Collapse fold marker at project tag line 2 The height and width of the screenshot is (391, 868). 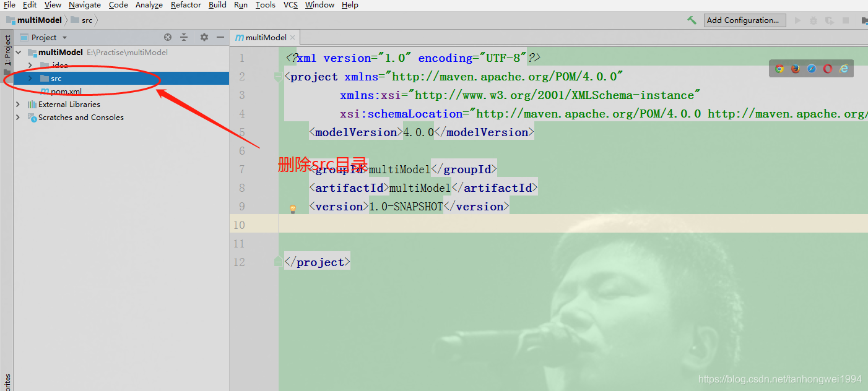[x=278, y=77]
